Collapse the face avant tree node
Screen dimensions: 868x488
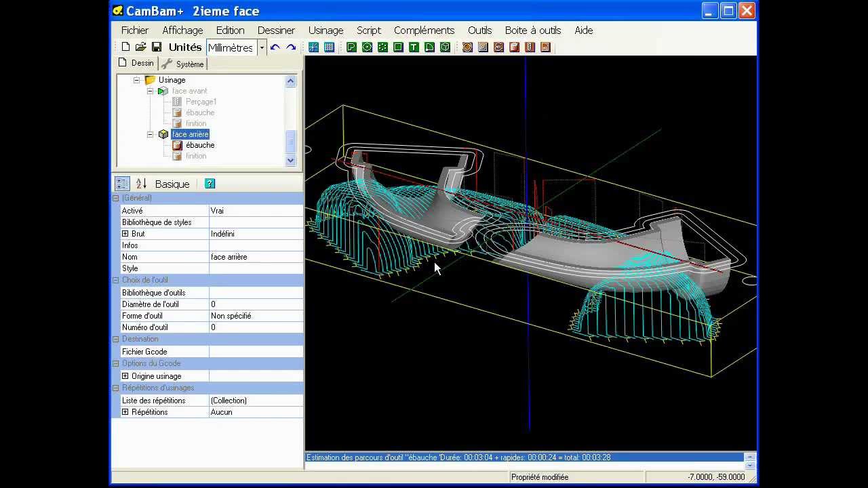(x=150, y=91)
